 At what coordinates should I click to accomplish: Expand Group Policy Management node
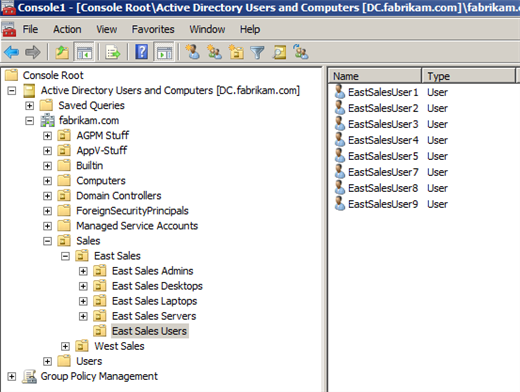tap(12, 376)
